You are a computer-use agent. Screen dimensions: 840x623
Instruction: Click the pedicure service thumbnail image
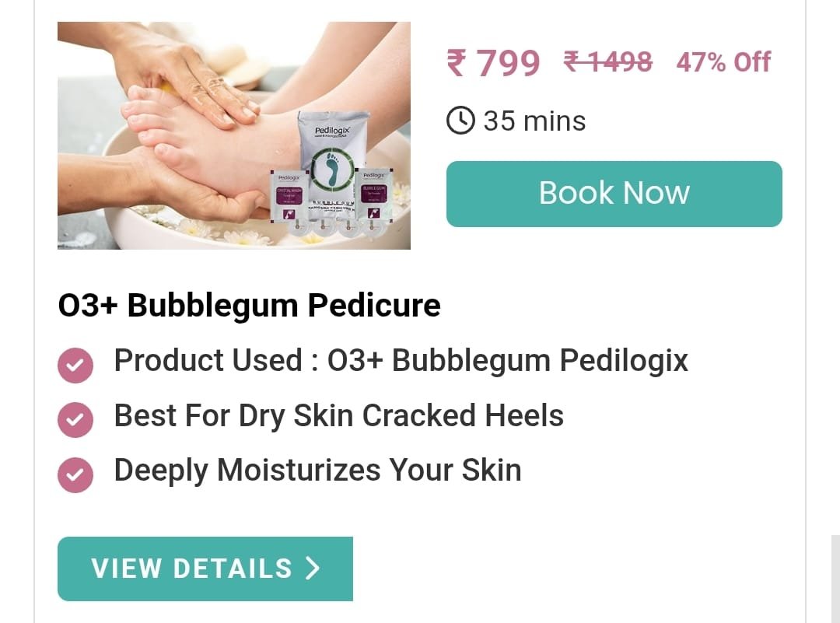pos(234,135)
